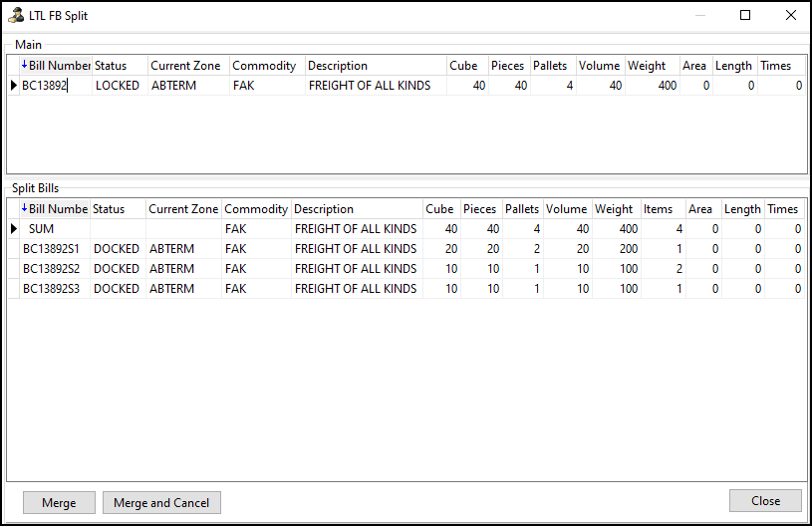Click the Status header in Main grid

coord(120,66)
